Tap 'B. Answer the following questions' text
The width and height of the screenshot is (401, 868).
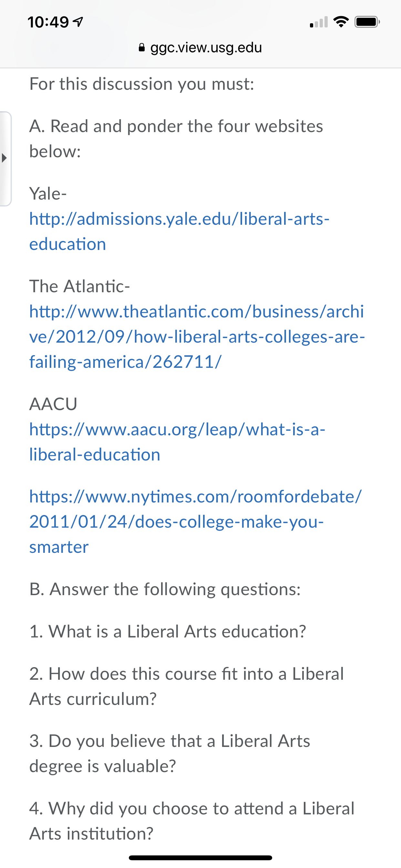[165, 589]
